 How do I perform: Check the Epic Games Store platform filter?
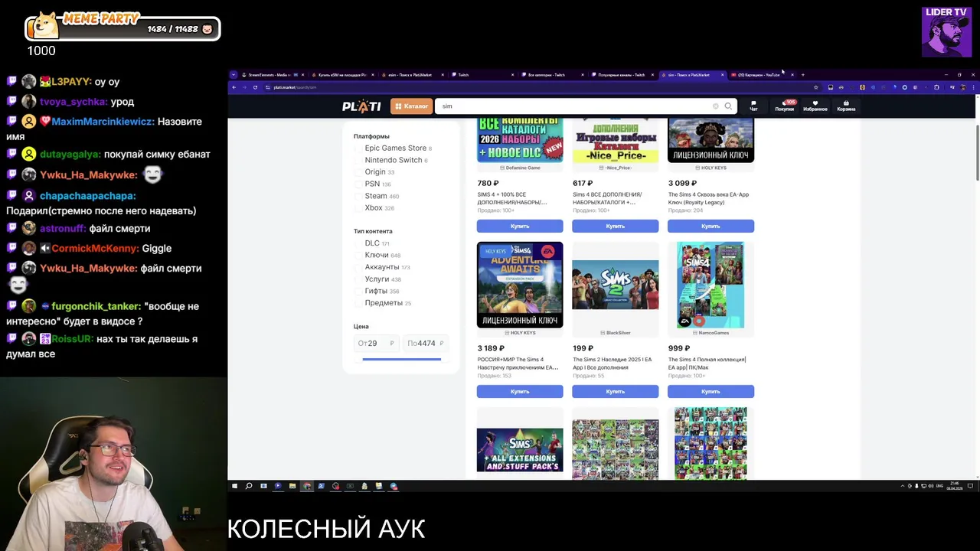tap(359, 148)
